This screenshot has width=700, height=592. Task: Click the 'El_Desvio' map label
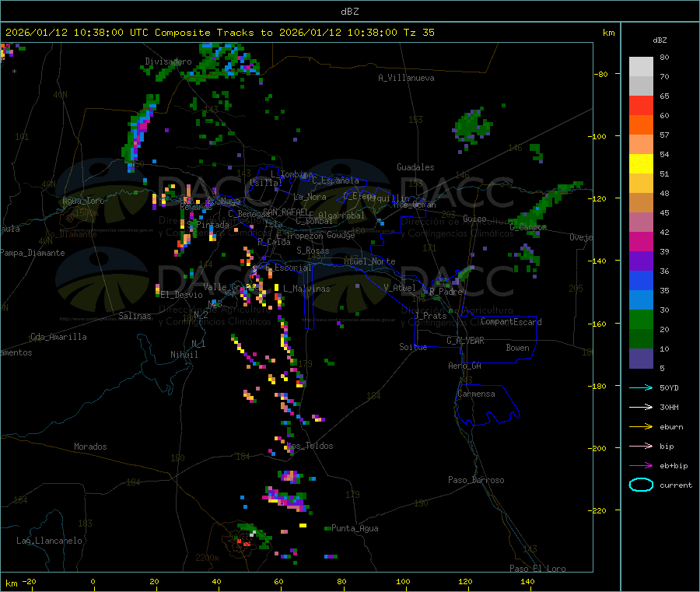[x=181, y=295]
